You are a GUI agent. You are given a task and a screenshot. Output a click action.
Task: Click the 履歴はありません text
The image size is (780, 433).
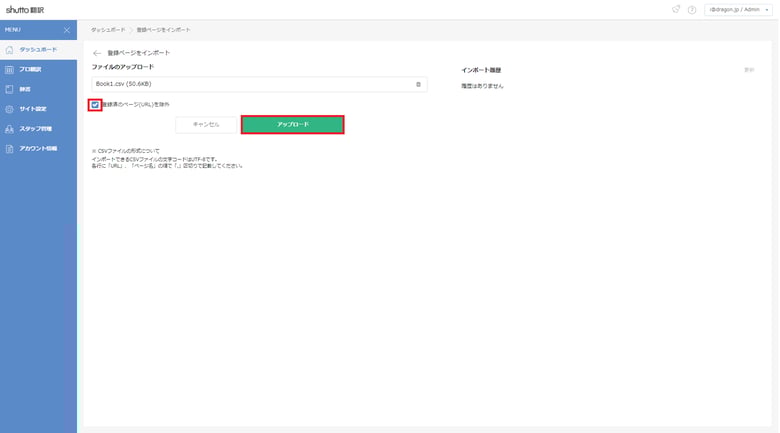[482, 86]
